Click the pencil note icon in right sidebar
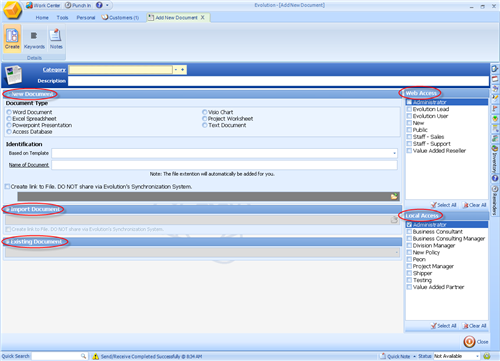The image size is (500, 361). pos(495,98)
